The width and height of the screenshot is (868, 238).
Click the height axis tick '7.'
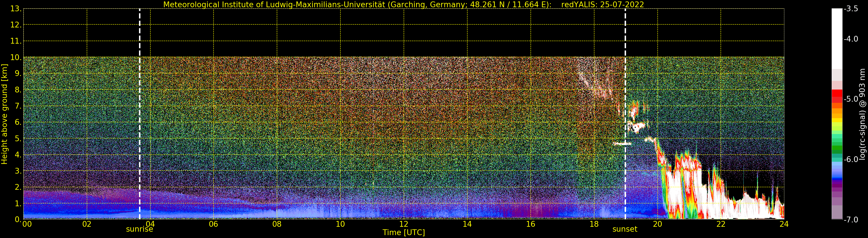18,106
